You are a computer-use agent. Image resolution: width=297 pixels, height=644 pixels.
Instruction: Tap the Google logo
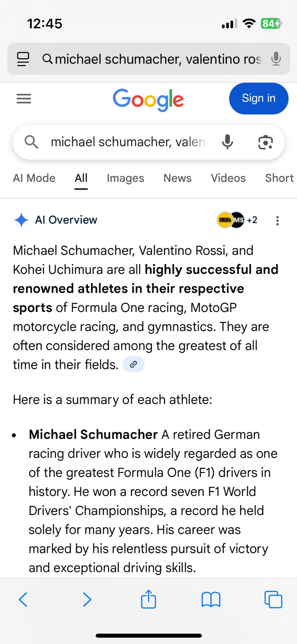pyautogui.click(x=148, y=99)
